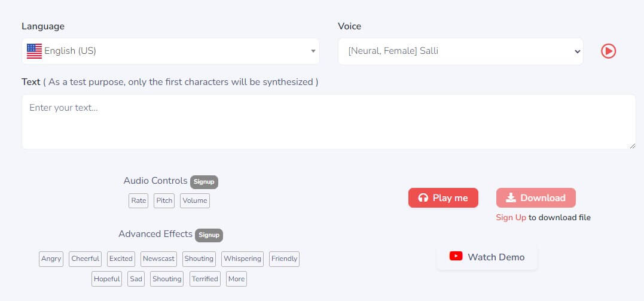Select the Rate audio control
This screenshot has height=301, width=644.
coord(138,200)
